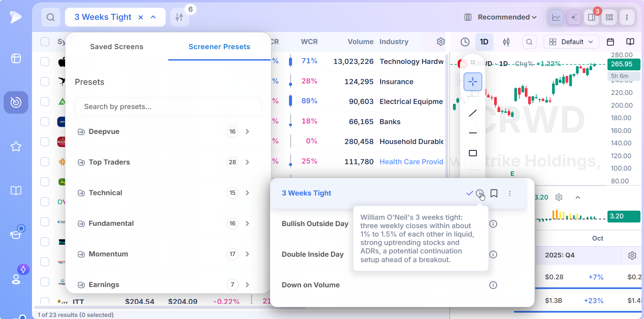Image resolution: width=644 pixels, height=319 pixels.
Task: Select the crosshair cursor tool
Action: 473,82
